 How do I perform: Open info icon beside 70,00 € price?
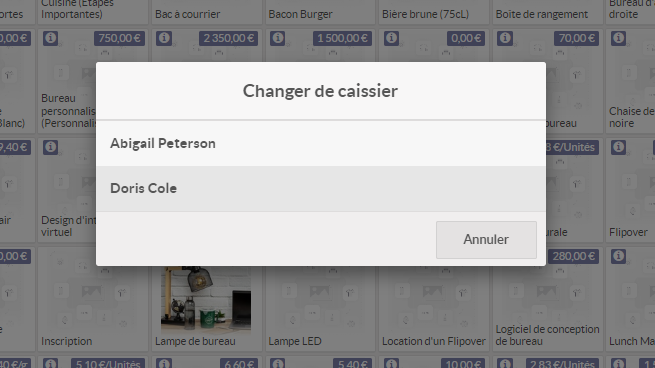tap(505, 38)
